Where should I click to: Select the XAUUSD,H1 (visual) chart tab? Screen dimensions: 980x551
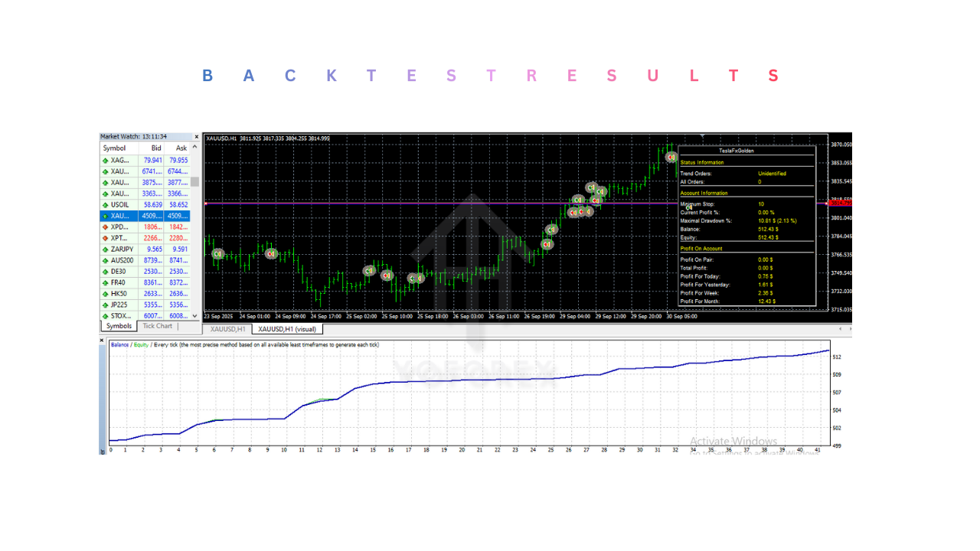click(288, 329)
